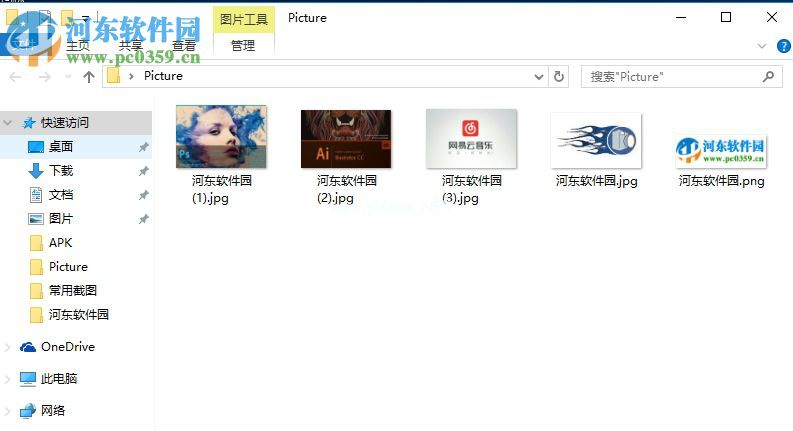Expand the 网络 tree node

pyautogui.click(x=9, y=411)
